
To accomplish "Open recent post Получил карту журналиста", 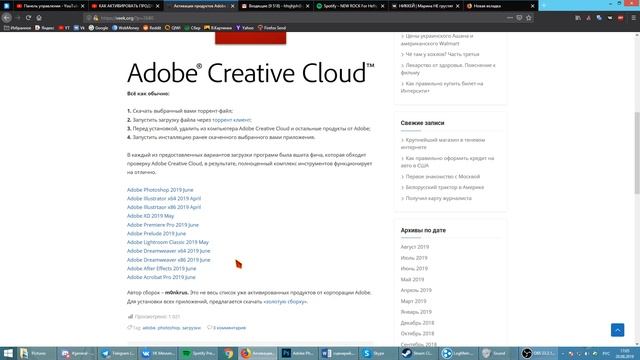I will [439, 198].
